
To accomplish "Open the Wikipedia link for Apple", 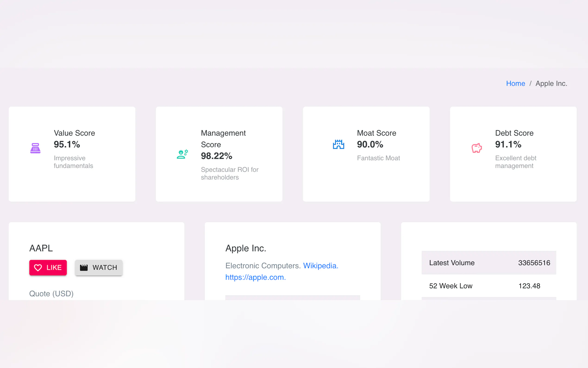I will coord(320,266).
